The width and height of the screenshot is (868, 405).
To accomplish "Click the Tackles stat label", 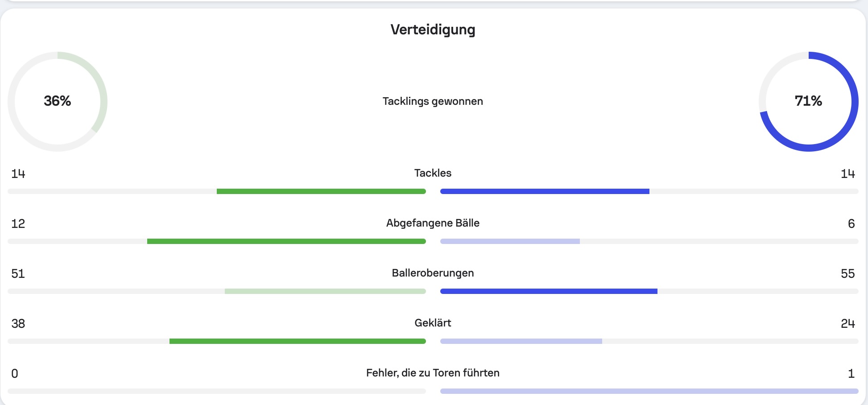I will [x=433, y=173].
